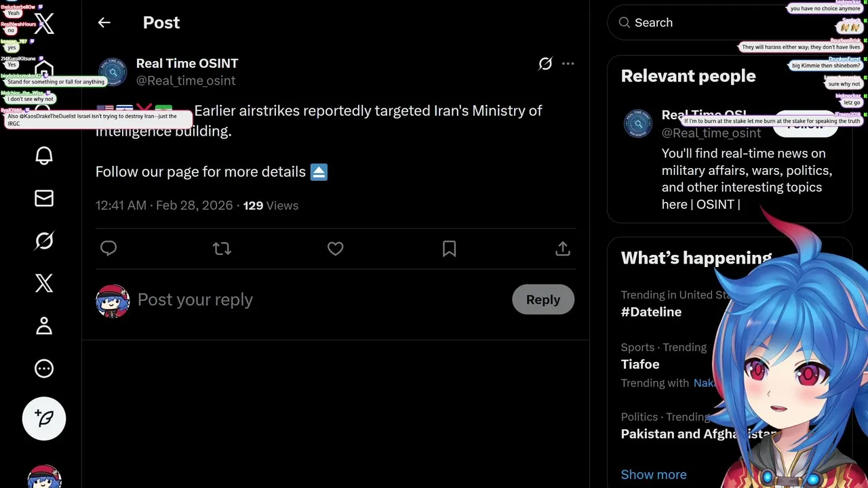Like the post with the heart icon
The width and height of the screenshot is (868, 488).
point(335,249)
